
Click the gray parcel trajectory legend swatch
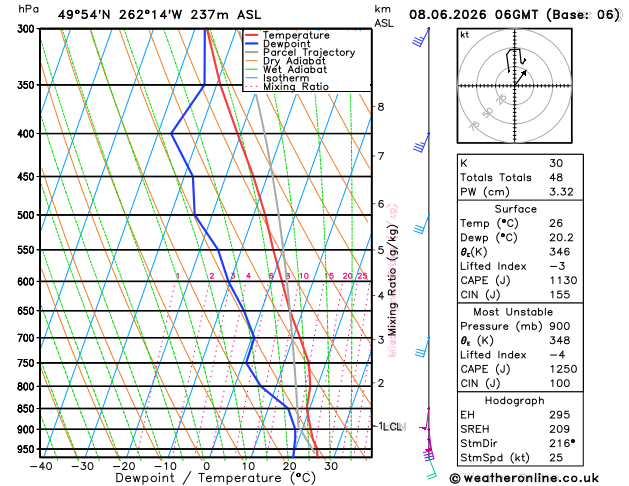tap(252, 52)
